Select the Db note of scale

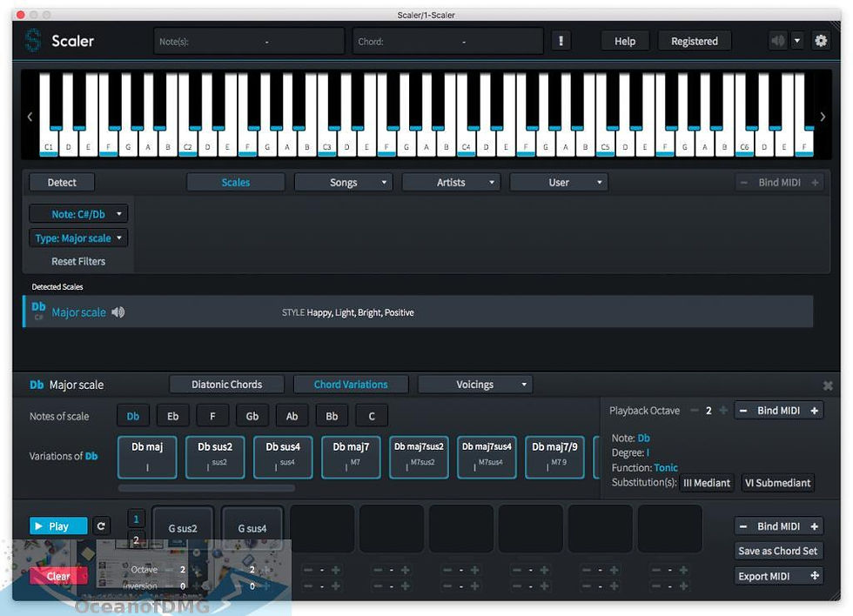[132, 416]
